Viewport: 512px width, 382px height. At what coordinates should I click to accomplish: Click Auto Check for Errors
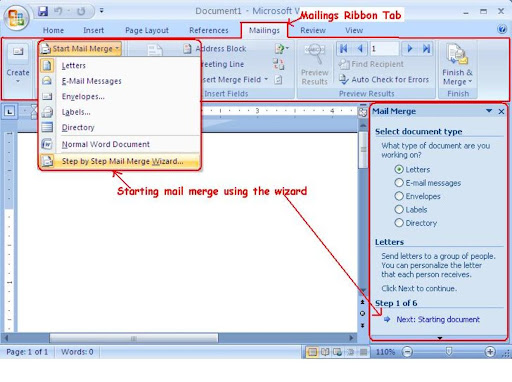[x=384, y=79]
